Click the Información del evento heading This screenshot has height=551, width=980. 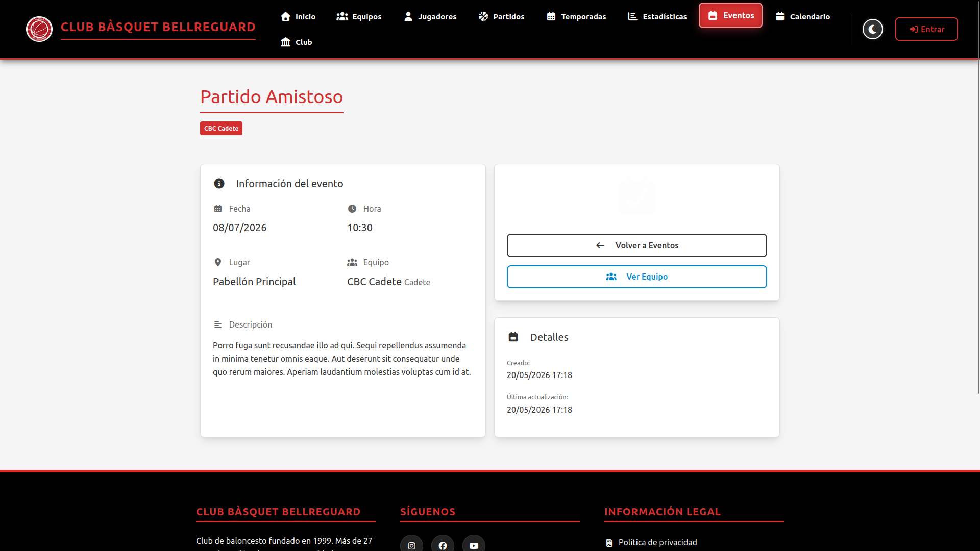pos(289,184)
